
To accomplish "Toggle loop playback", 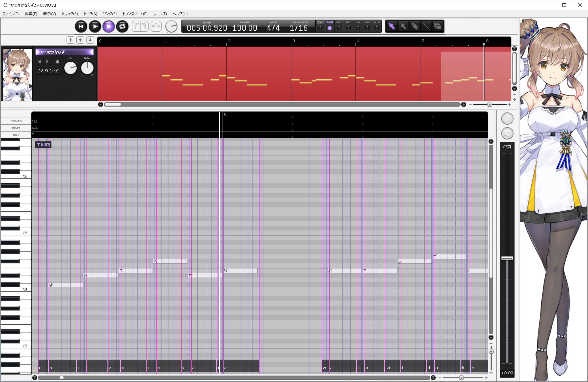I will pyautogui.click(x=122, y=26).
